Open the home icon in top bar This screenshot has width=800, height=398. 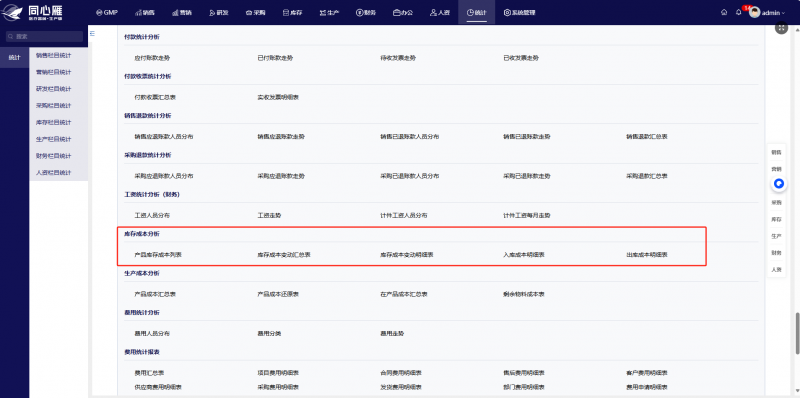click(724, 12)
